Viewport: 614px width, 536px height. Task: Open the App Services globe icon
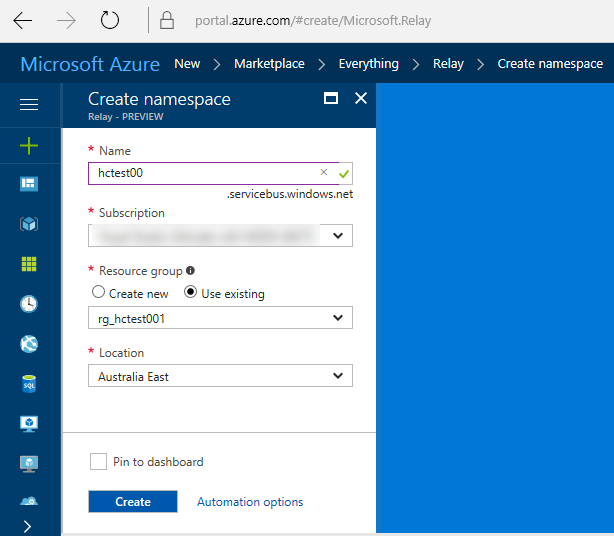point(29,344)
